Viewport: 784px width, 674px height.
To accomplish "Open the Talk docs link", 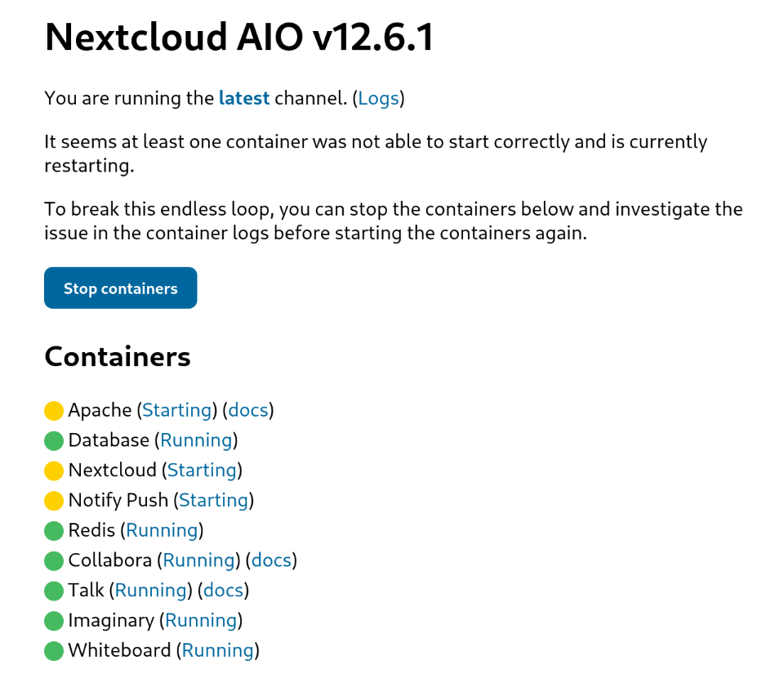I will point(223,591).
